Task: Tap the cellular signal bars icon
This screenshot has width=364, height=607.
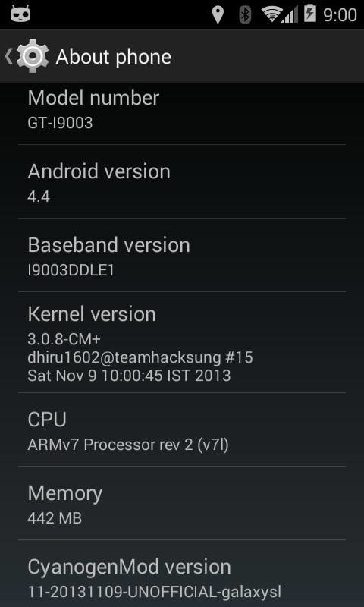Action: point(290,15)
